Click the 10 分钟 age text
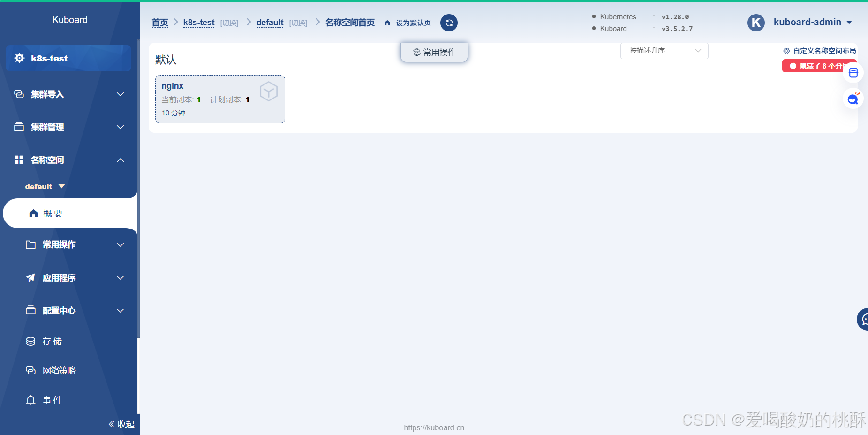This screenshot has width=868, height=435. pos(174,113)
